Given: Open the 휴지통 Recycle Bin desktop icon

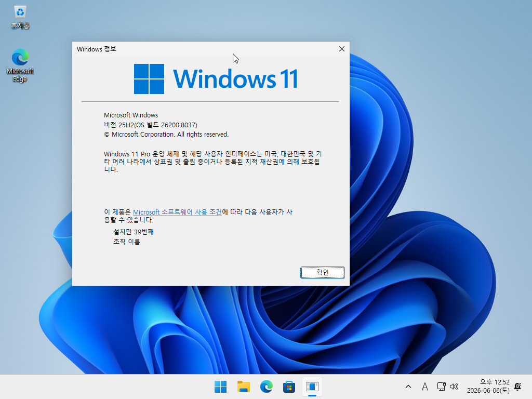Looking at the screenshot, I should (x=20, y=18).
